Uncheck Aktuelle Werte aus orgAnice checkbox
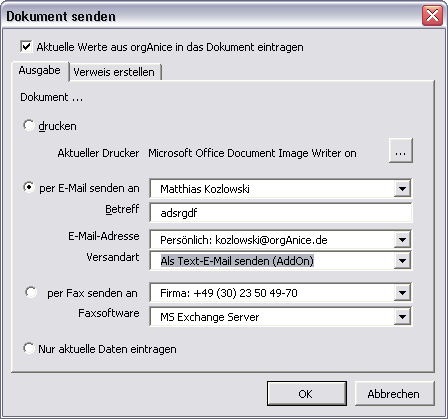 click(x=26, y=46)
